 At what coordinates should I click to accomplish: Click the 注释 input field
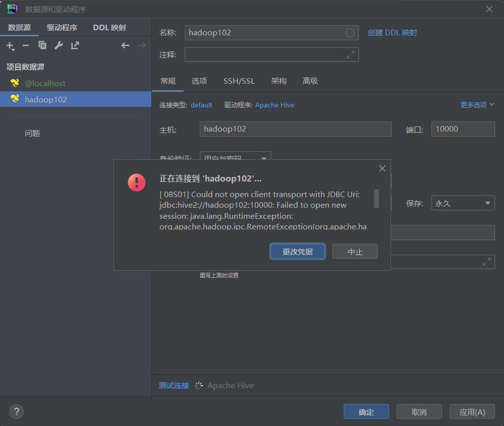click(271, 54)
